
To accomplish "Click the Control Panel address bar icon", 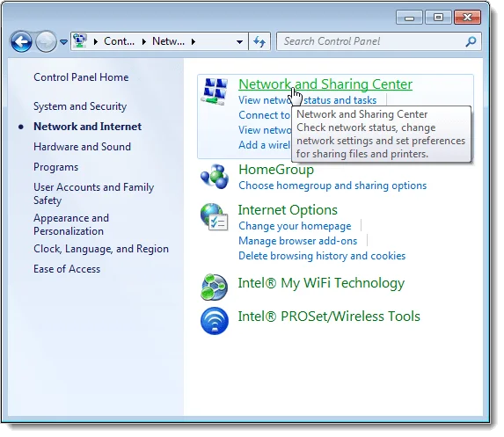I will point(80,41).
